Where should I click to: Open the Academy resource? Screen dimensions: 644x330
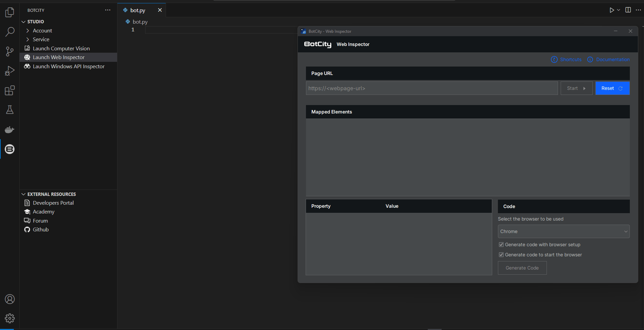[x=44, y=212]
